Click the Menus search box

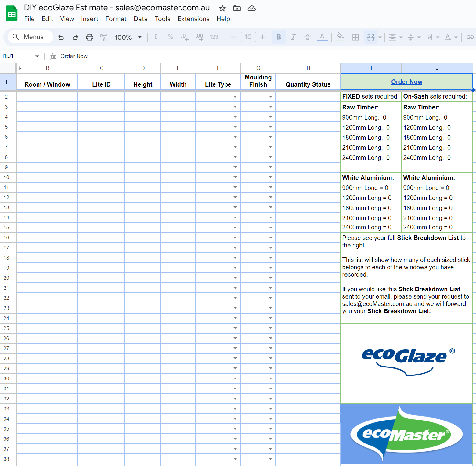click(30, 37)
